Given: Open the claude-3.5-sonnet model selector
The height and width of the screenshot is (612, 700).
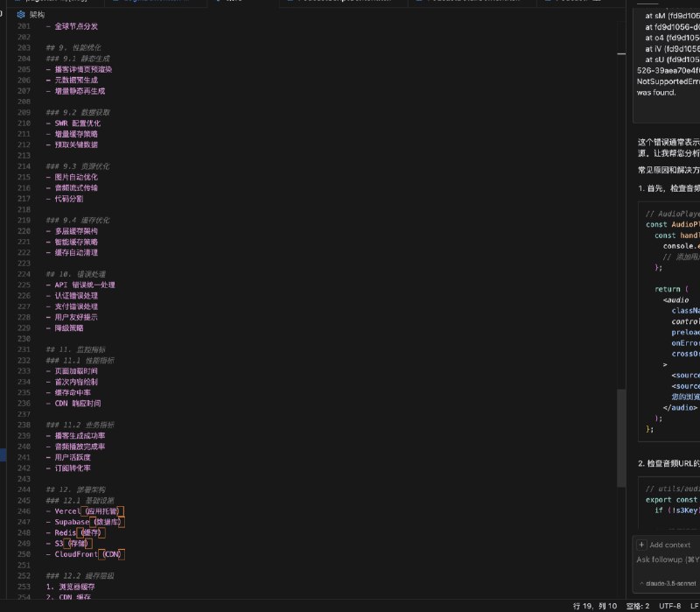Looking at the screenshot, I should click(669, 583).
